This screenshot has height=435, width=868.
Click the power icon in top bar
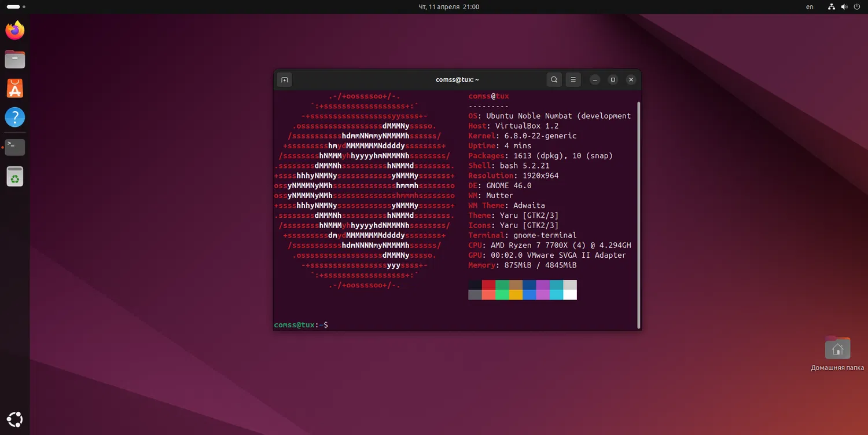pos(857,7)
